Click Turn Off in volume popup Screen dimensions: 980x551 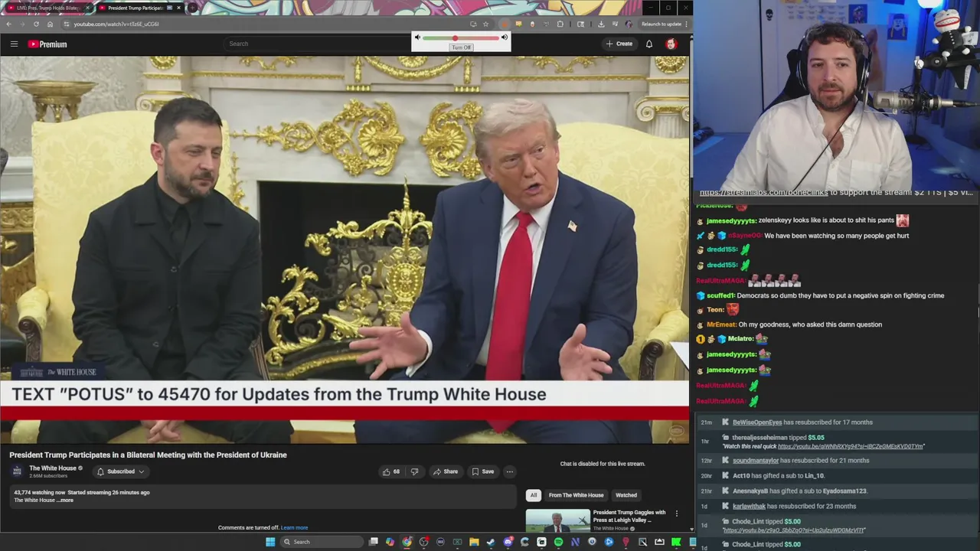461,47
